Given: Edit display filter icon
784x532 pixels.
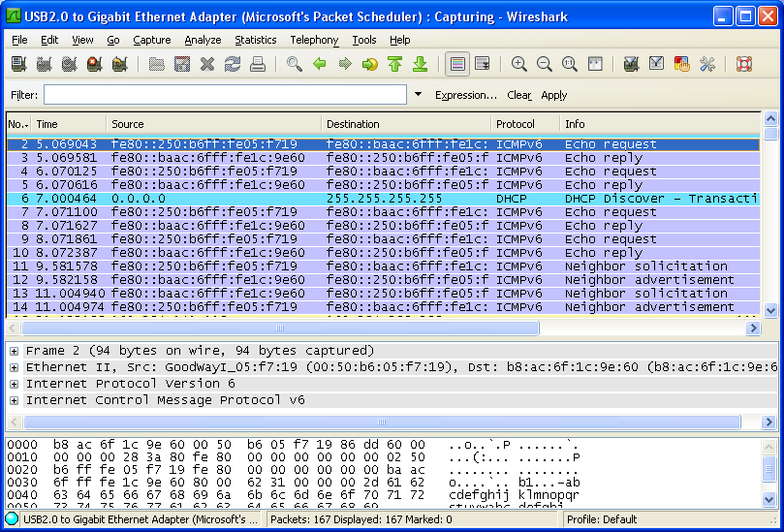Looking at the screenshot, I should coord(656,64).
